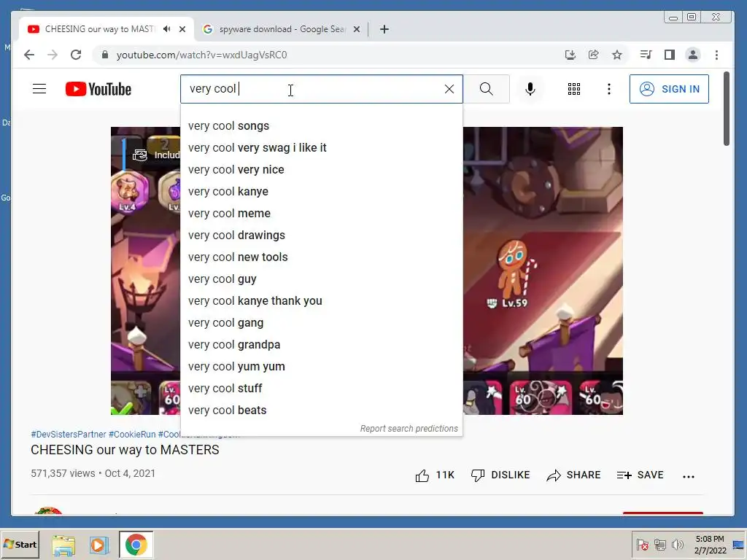The width and height of the screenshot is (747, 560).
Task: Select 'very cool beats' suggestion
Action: [x=322, y=411]
